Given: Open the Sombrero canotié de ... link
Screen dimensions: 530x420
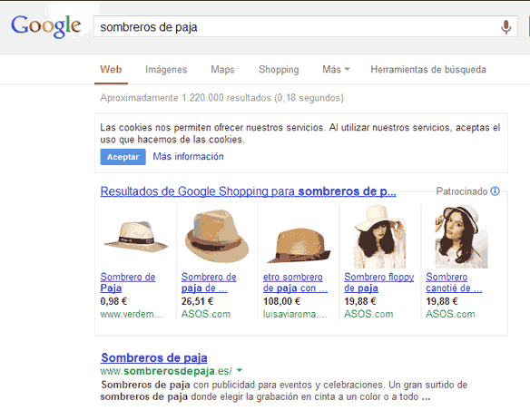Looking at the screenshot, I should coord(454,282).
